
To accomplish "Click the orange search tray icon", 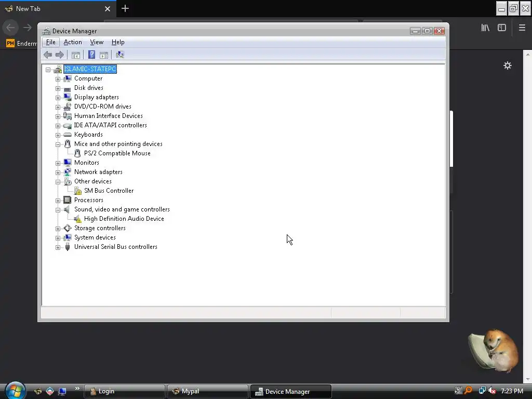I will (469, 391).
